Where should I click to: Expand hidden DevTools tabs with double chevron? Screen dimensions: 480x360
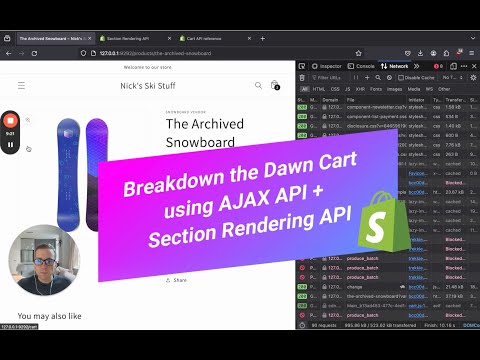(x=416, y=66)
